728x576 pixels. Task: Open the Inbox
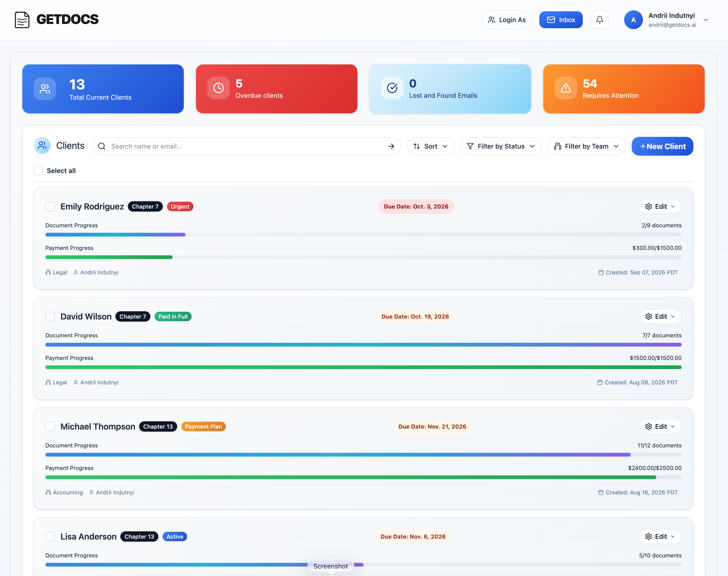coord(561,20)
